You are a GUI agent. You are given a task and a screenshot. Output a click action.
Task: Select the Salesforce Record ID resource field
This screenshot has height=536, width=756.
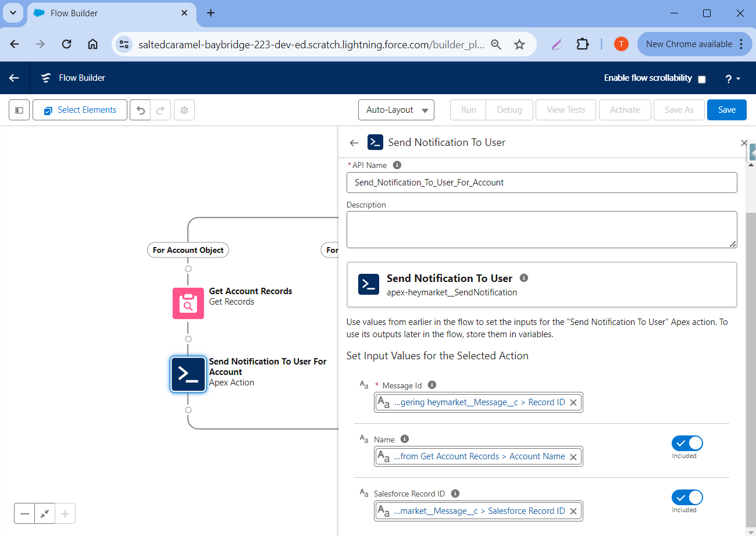pyautogui.click(x=478, y=511)
